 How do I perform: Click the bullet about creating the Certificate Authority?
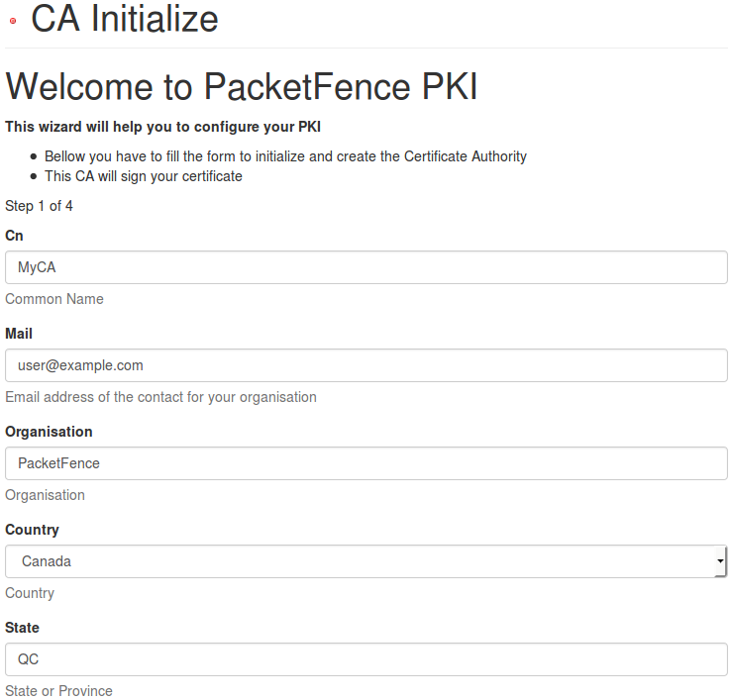[285, 156]
